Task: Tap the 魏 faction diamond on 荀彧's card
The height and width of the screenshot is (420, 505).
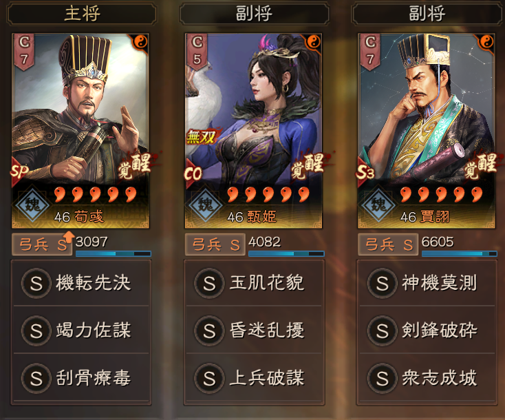Action: click(x=32, y=204)
